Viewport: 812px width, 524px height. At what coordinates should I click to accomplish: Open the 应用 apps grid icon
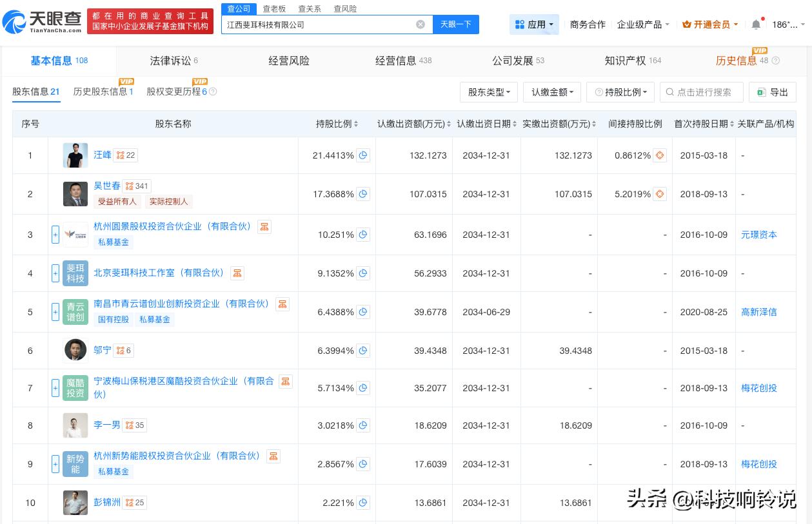534,24
